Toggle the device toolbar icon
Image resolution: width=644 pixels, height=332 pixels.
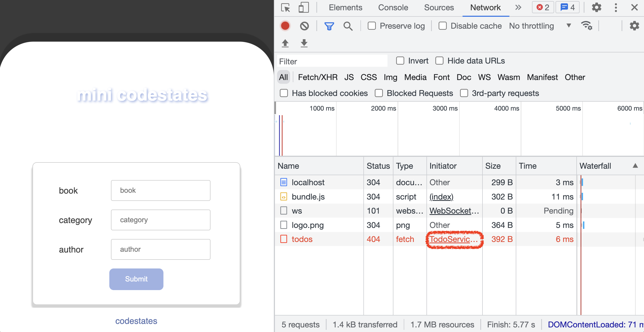[x=303, y=8]
